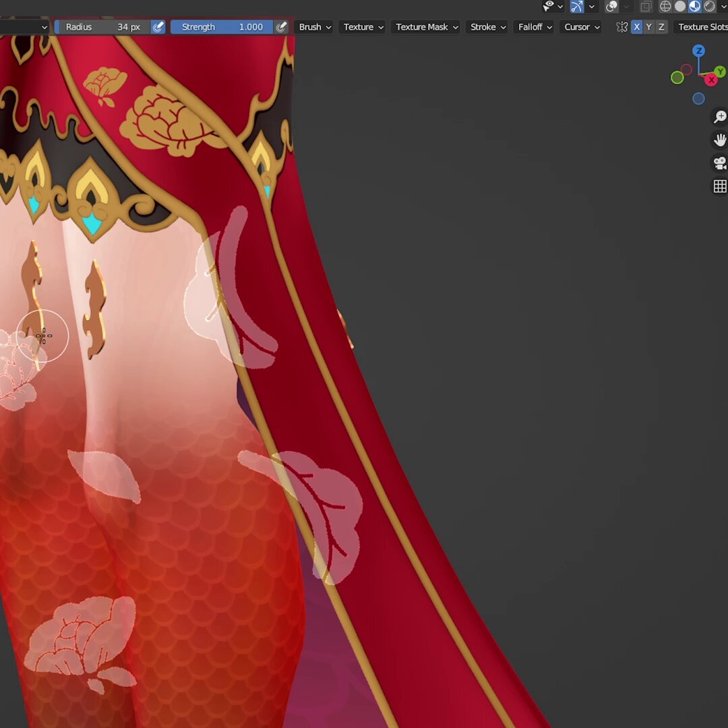Toggle the camera view icon
Viewport: 728px width, 728px height.
point(720,163)
